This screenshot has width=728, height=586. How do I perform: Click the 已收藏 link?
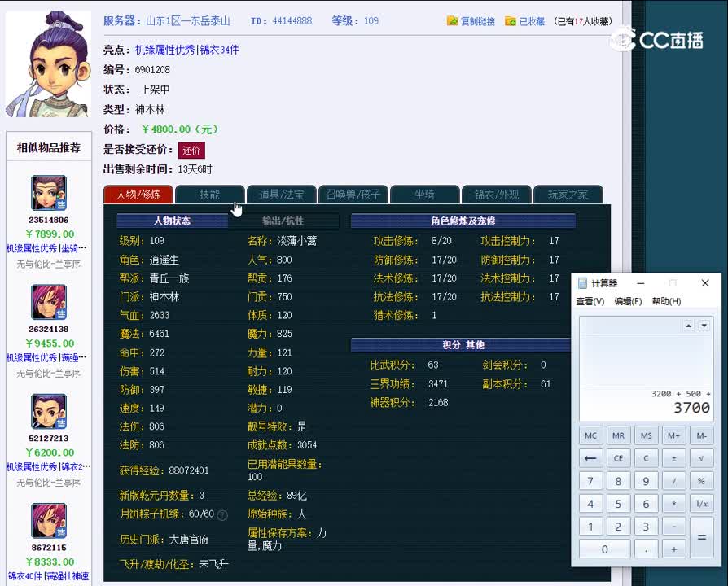(x=532, y=21)
